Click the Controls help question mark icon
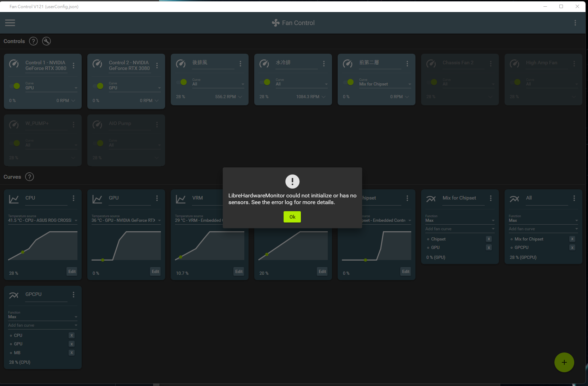 33,41
